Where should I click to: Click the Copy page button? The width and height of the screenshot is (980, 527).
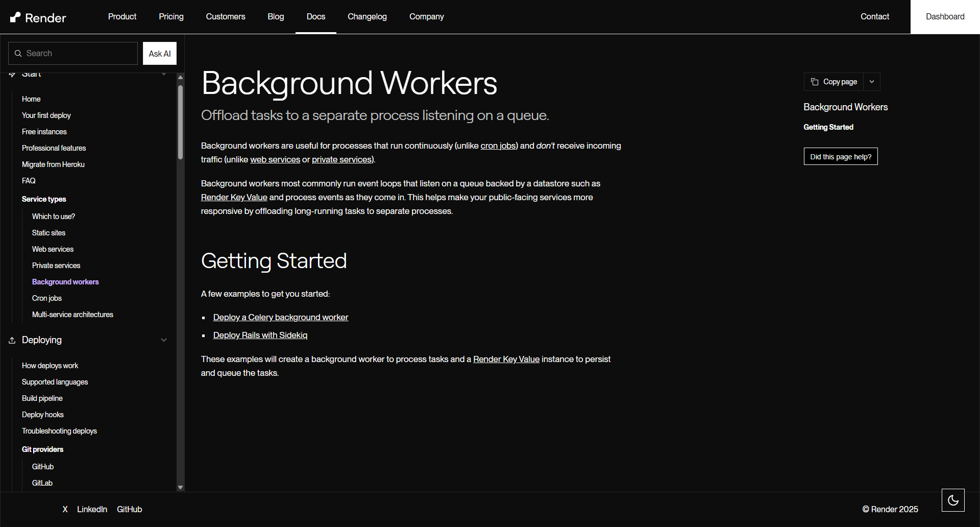tap(834, 82)
